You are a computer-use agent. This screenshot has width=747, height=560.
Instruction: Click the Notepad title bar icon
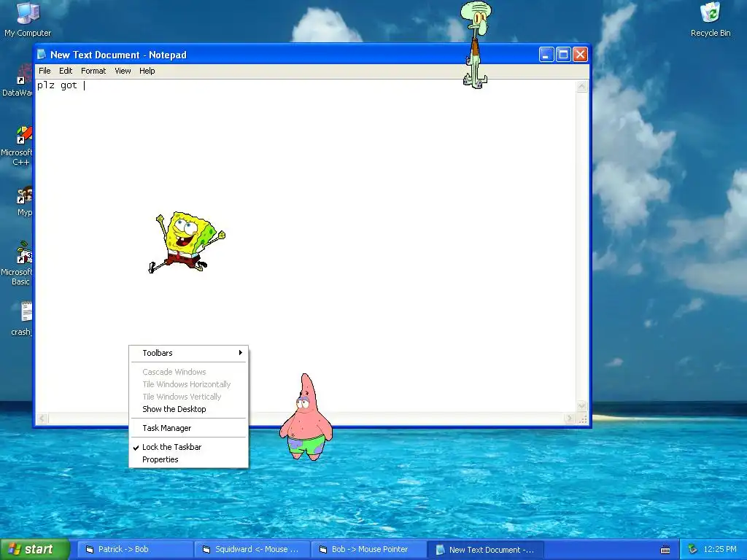click(42, 55)
